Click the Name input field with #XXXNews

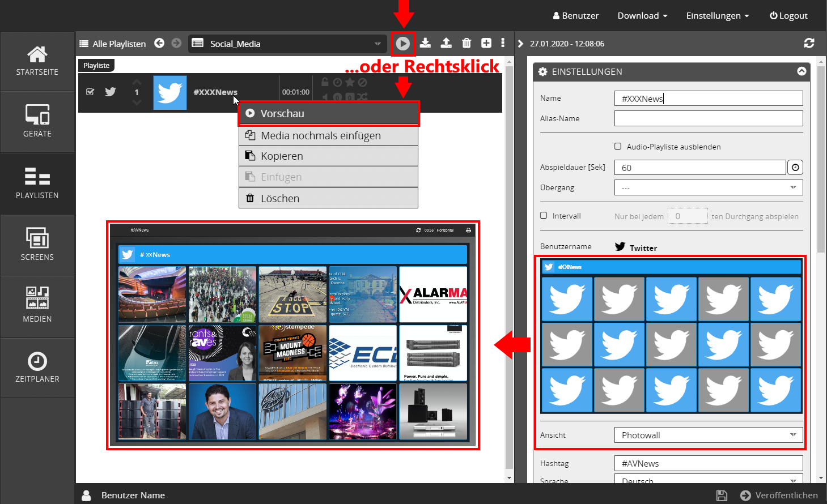[x=709, y=99]
